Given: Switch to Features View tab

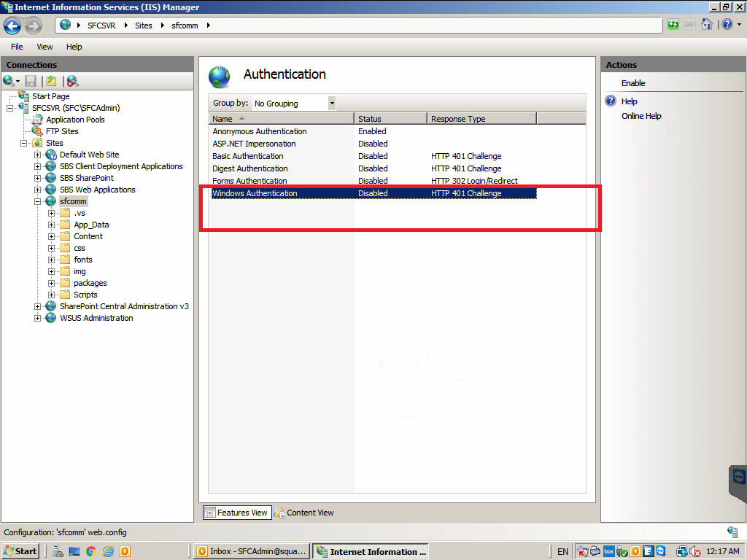Looking at the screenshot, I should pos(237,513).
